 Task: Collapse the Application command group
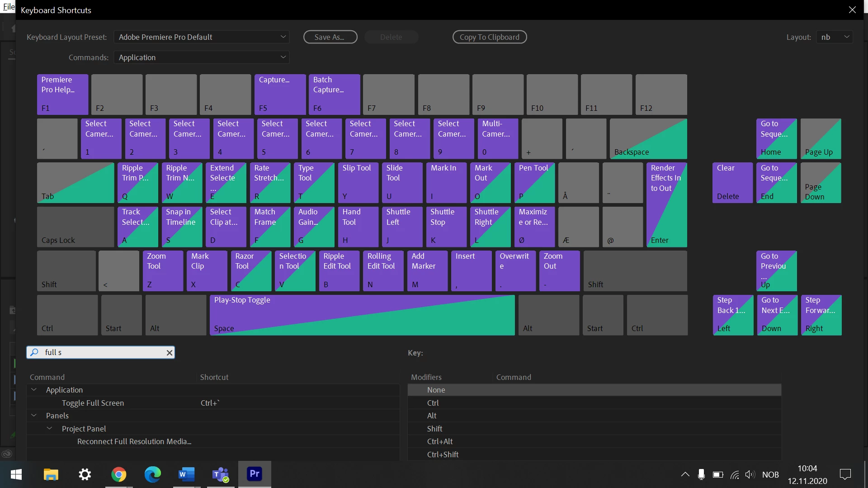(x=34, y=390)
